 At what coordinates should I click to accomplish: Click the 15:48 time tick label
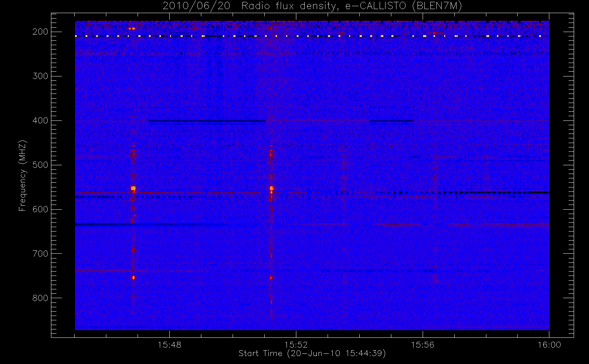pos(169,345)
